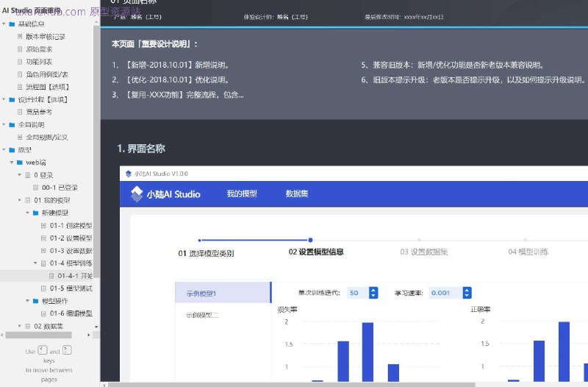Click the 学习速率 stepper arrows
Image resolution: width=588 pixels, height=387 pixels.
(467, 293)
